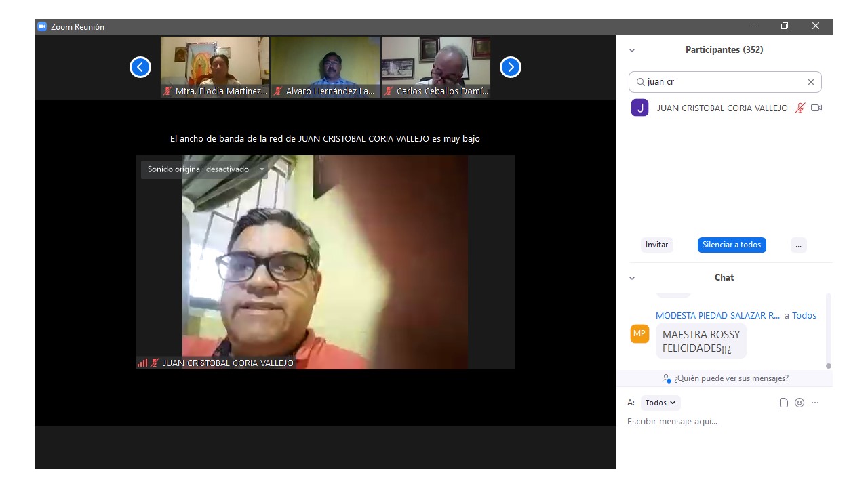Click the Invitar button
This screenshot has width=868, height=488.
(656, 245)
